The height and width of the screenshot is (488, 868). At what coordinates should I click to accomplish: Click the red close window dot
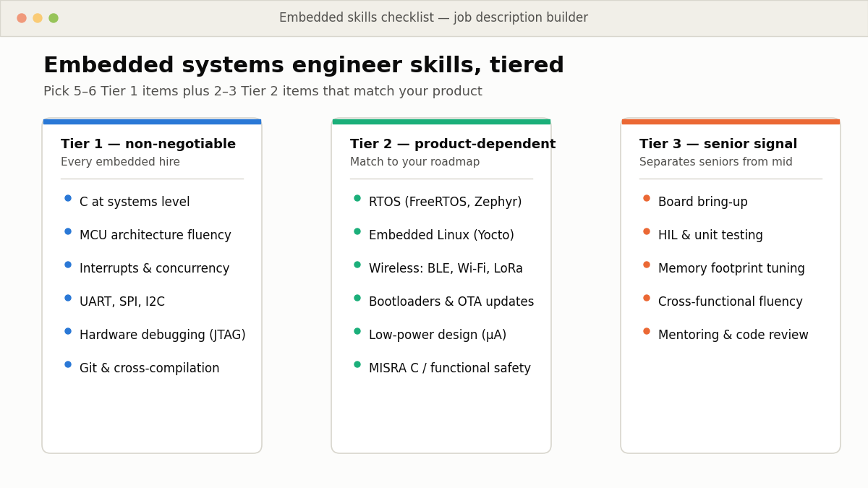[x=22, y=18]
